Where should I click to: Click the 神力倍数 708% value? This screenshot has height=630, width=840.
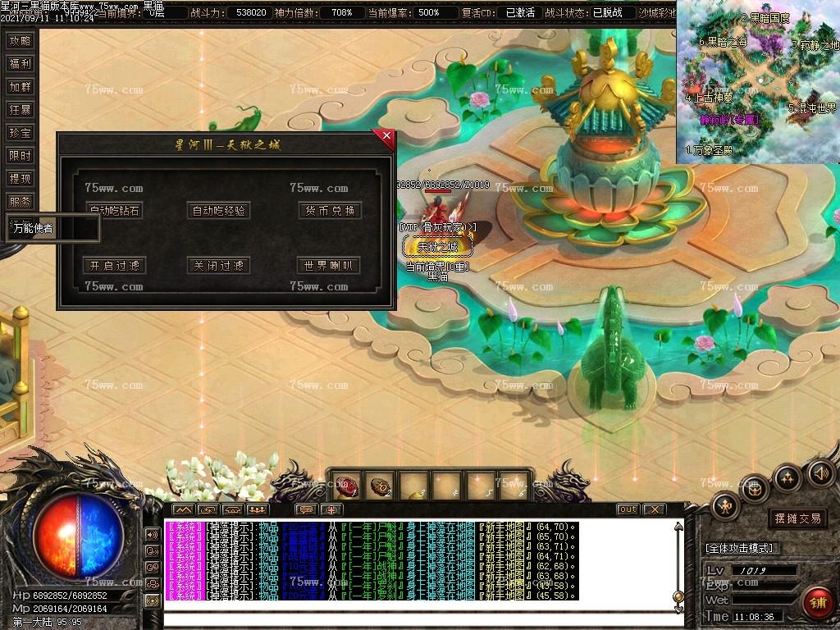(341, 12)
